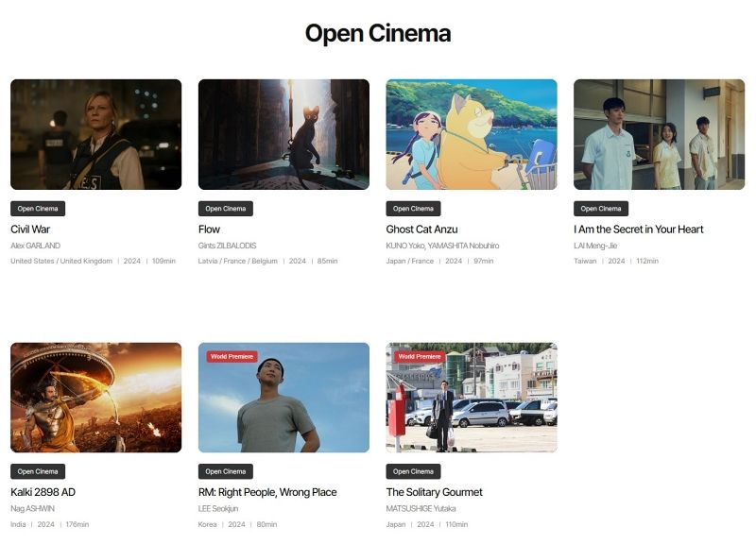Image resolution: width=756 pixels, height=544 pixels.
Task: Click the World Premiere badge on RM's poster
Action: [x=233, y=356]
